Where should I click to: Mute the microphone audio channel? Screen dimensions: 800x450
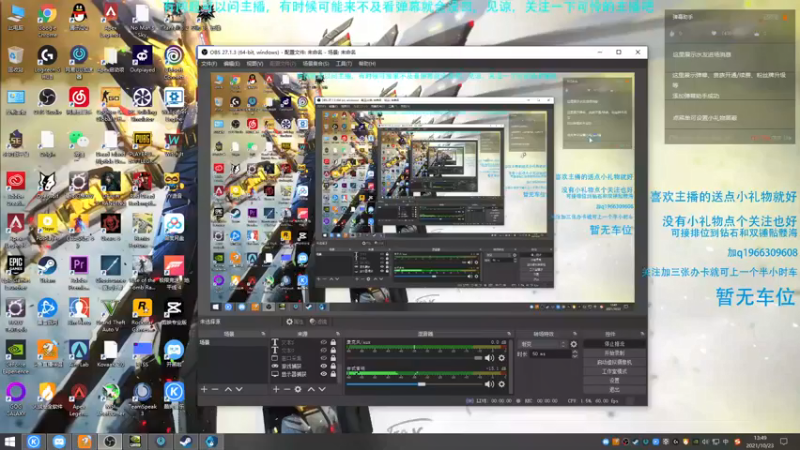(489, 358)
